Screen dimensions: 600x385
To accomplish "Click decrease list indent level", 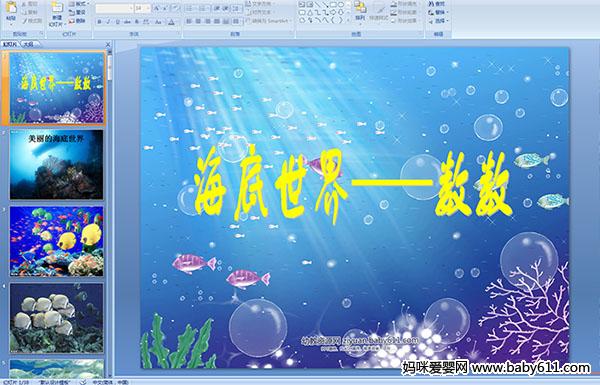I will point(217,8).
